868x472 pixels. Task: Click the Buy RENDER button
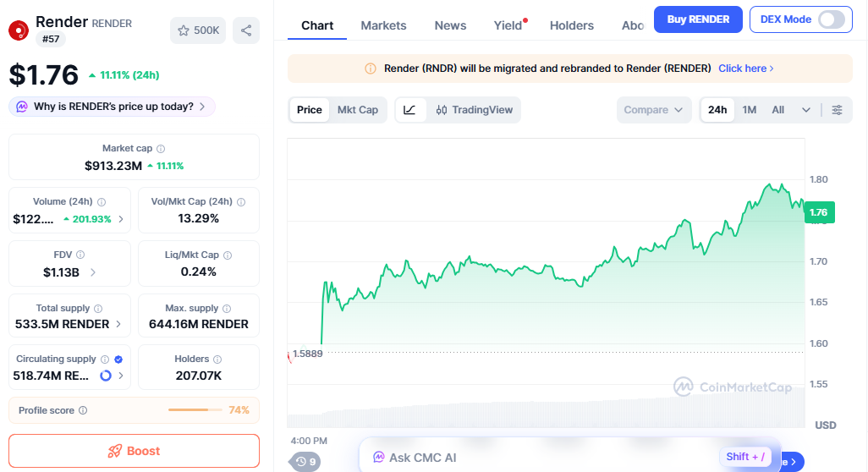(x=698, y=19)
